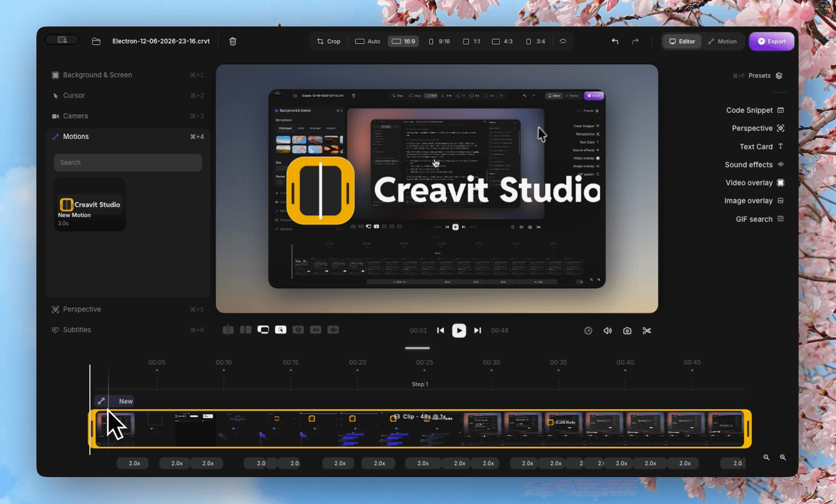
Task: Jump to 00:40 on timeline ruler
Action: point(625,362)
